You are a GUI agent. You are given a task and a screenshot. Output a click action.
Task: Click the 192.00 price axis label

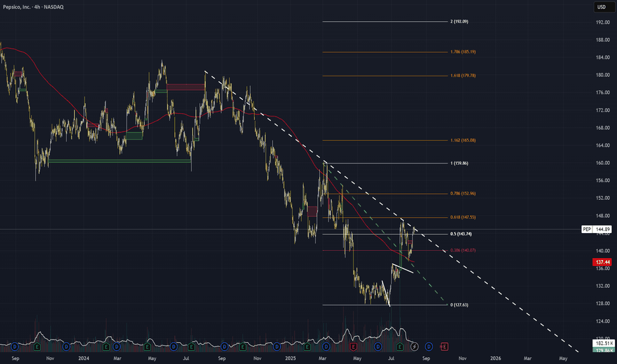point(602,23)
